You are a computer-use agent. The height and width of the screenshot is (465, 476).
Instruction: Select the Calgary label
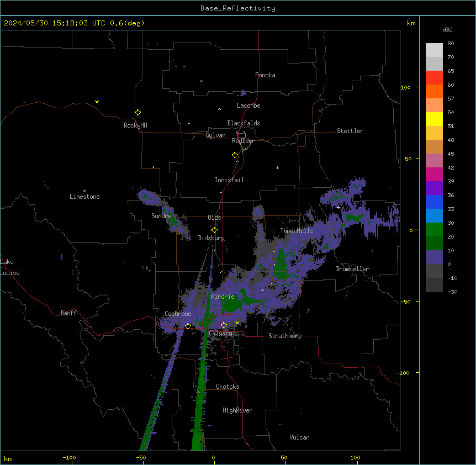pos(221,333)
